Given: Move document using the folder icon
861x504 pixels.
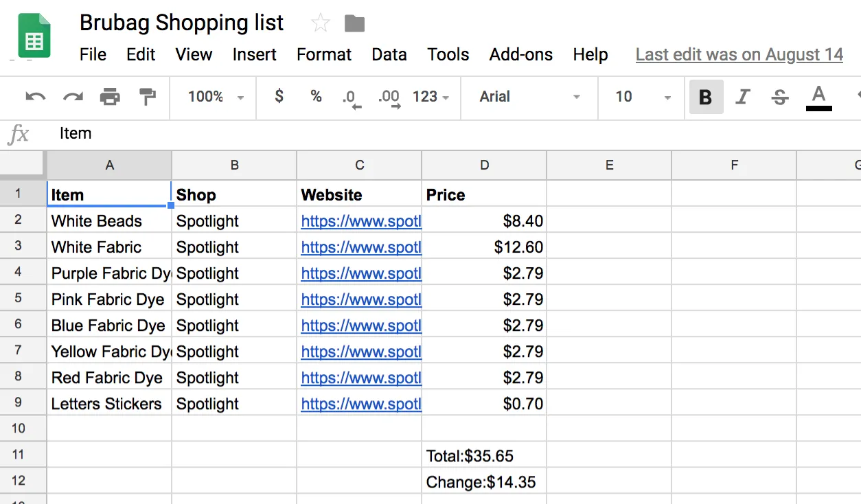Looking at the screenshot, I should tap(354, 24).
